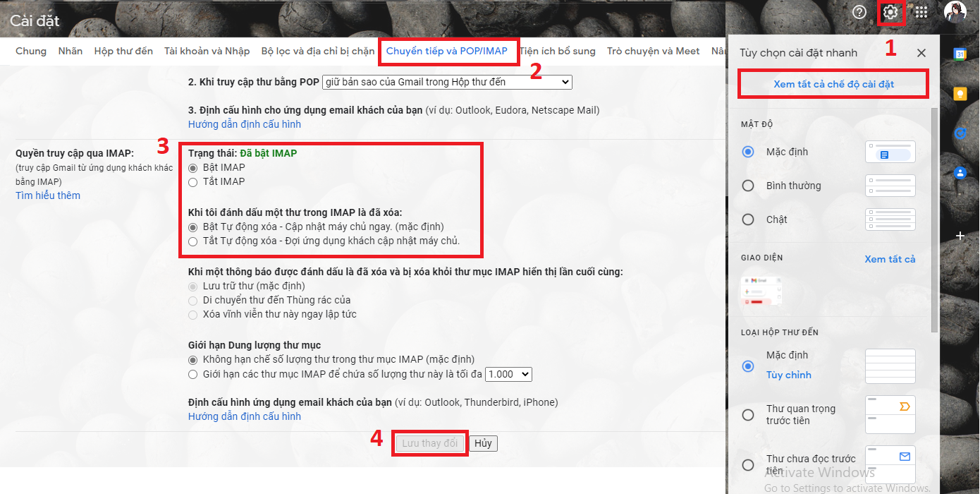This screenshot has width=980, height=494.
Task: Open the Tài khoản và Nhập tab
Action: [207, 51]
